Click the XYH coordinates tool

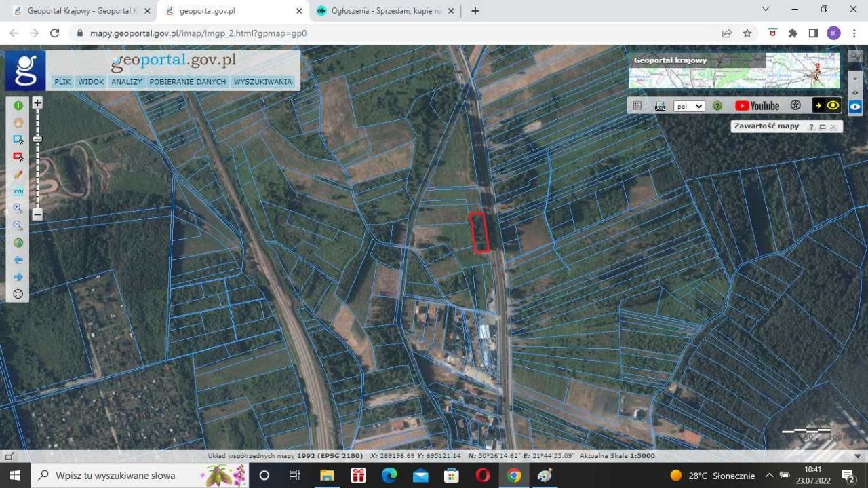(x=18, y=191)
